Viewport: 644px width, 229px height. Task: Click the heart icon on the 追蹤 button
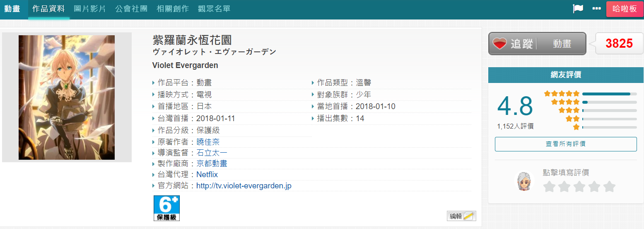pos(500,44)
